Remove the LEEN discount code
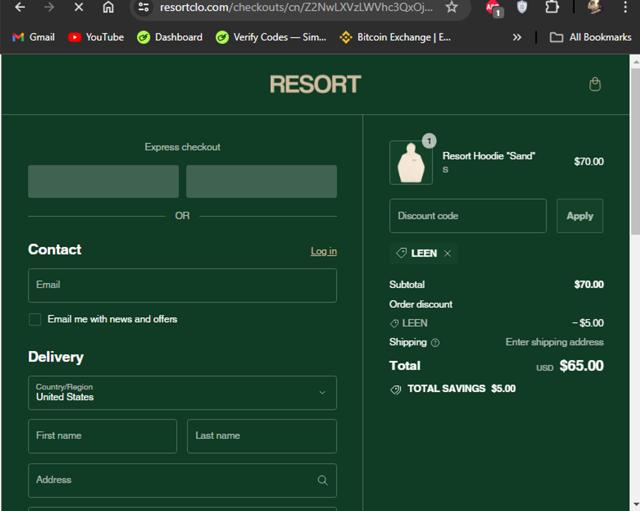 [447, 253]
